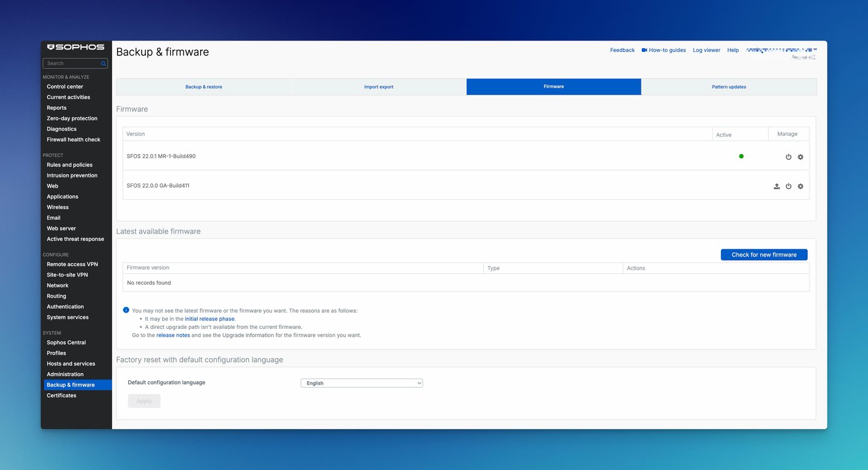
Task: Switch to the Backup & restore tab
Action: coord(204,87)
